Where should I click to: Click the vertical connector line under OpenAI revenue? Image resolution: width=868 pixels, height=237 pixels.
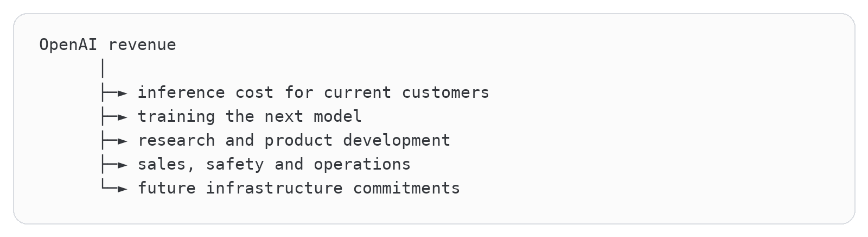(x=103, y=69)
